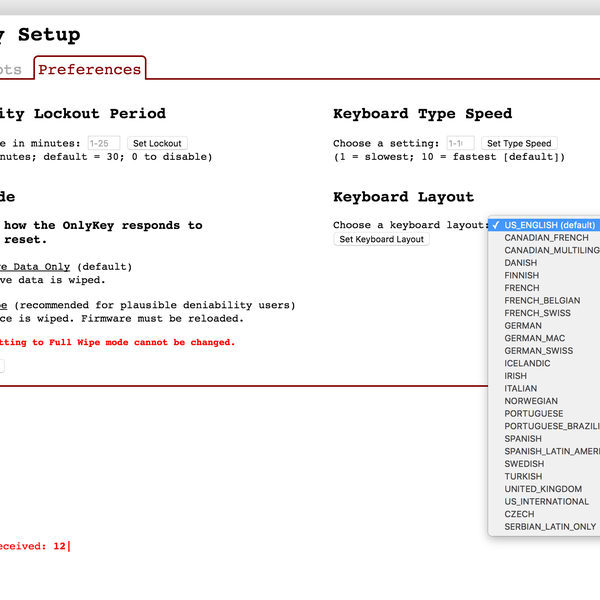The height and width of the screenshot is (600, 600).
Task: Select US_ENGLISH (default) layout option
Action: pos(544,225)
